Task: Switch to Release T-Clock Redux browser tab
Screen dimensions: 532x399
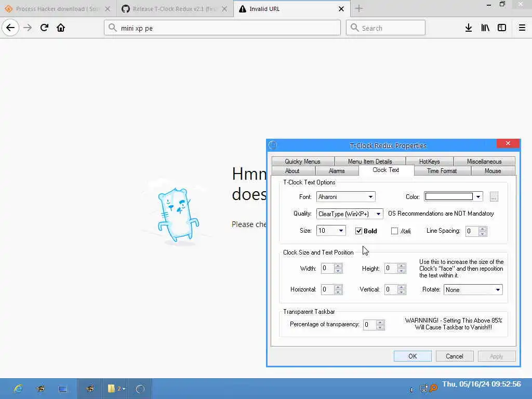Action: click(x=175, y=9)
